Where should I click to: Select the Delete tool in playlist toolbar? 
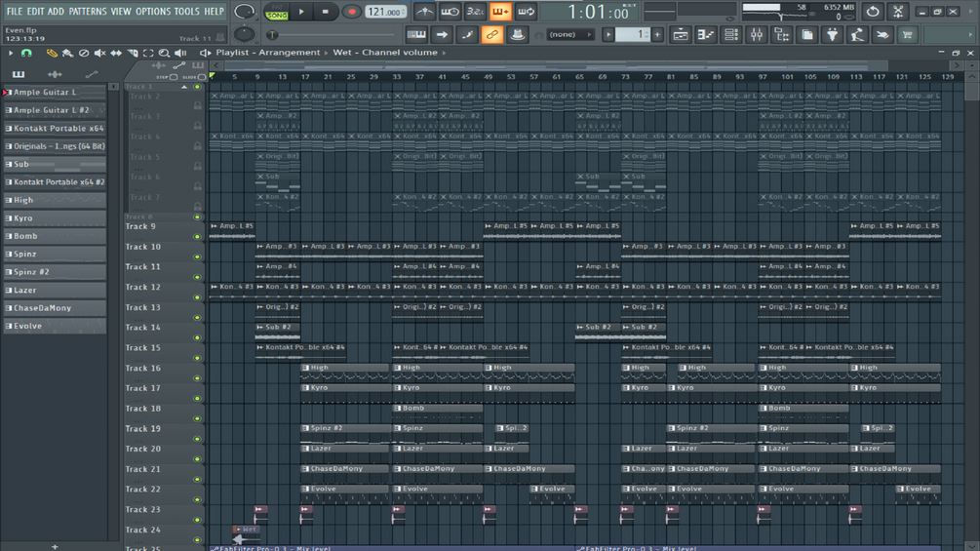click(84, 53)
